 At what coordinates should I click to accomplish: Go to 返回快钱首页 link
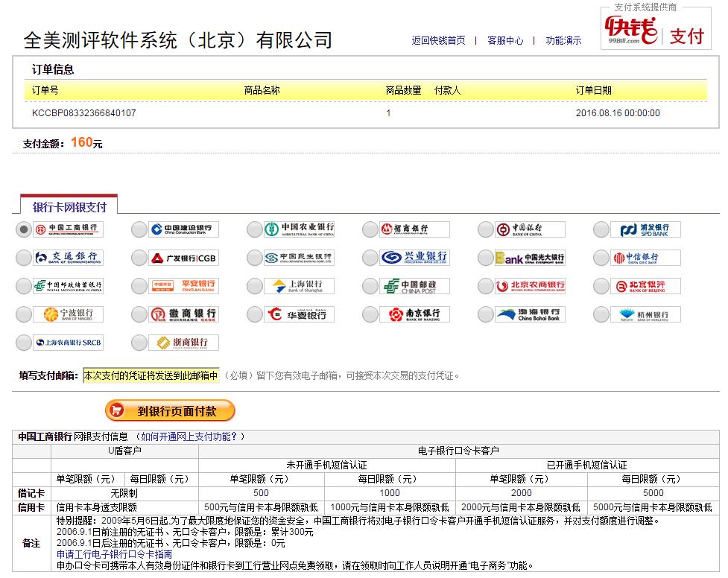[x=438, y=40]
